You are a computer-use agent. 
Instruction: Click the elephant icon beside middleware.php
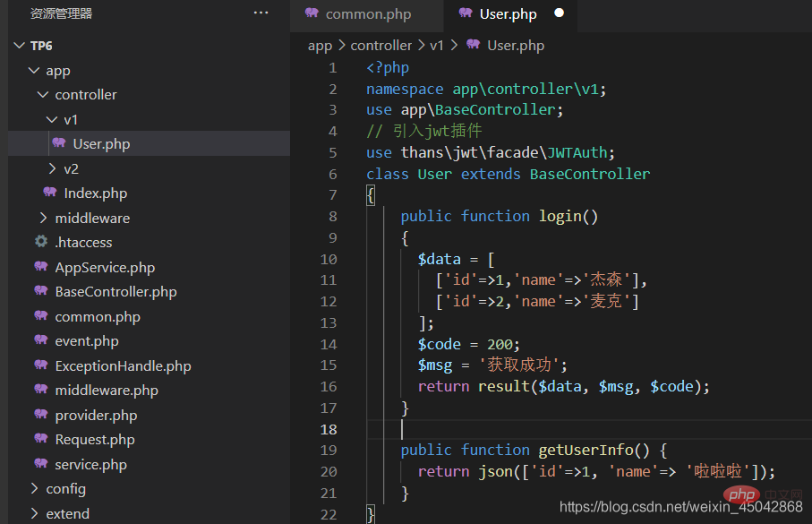coord(41,390)
